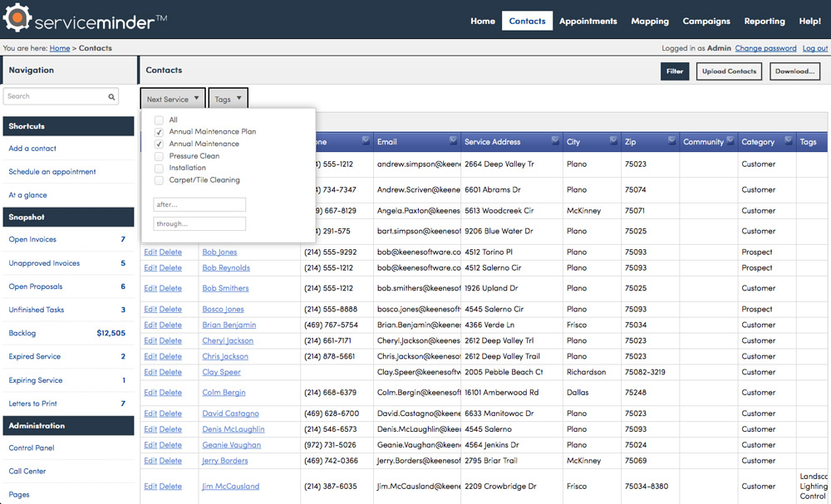Open the Community column filter icon
831x504 pixels.
pyautogui.click(x=730, y=139)
